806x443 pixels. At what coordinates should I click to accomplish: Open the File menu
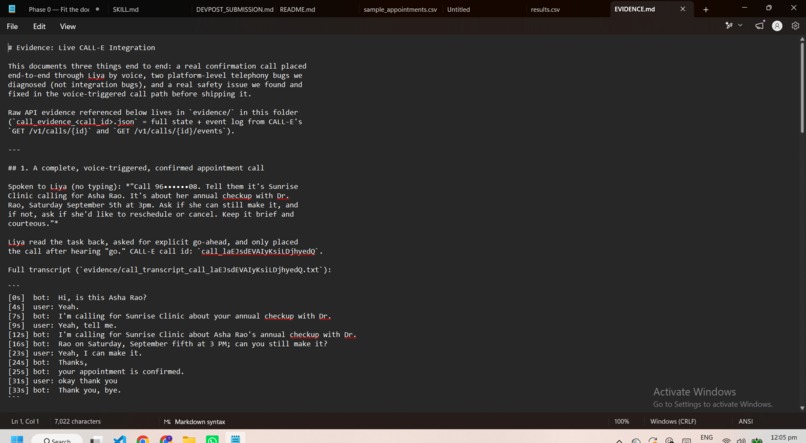point(12,26)
